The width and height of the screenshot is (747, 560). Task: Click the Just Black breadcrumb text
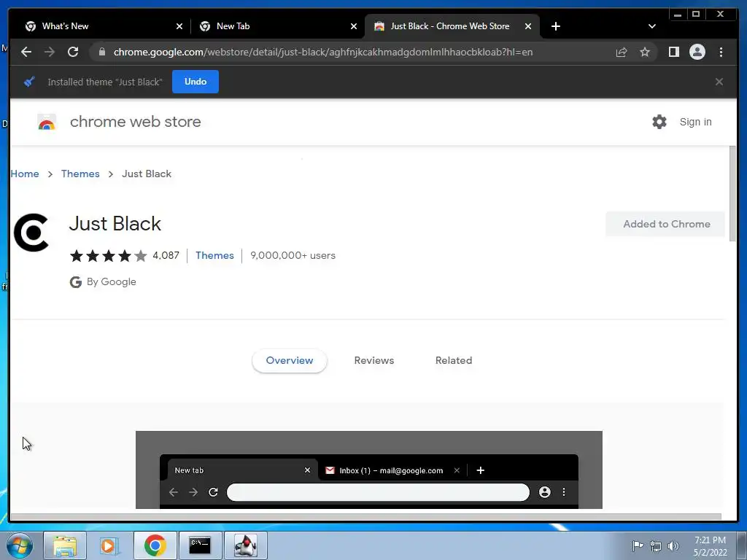(x=146, y=174)
